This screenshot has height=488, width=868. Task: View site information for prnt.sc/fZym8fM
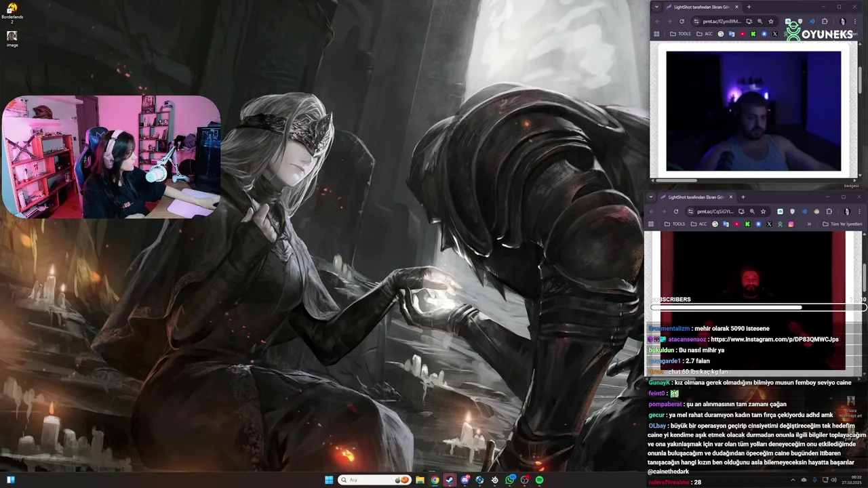[696, 21]
